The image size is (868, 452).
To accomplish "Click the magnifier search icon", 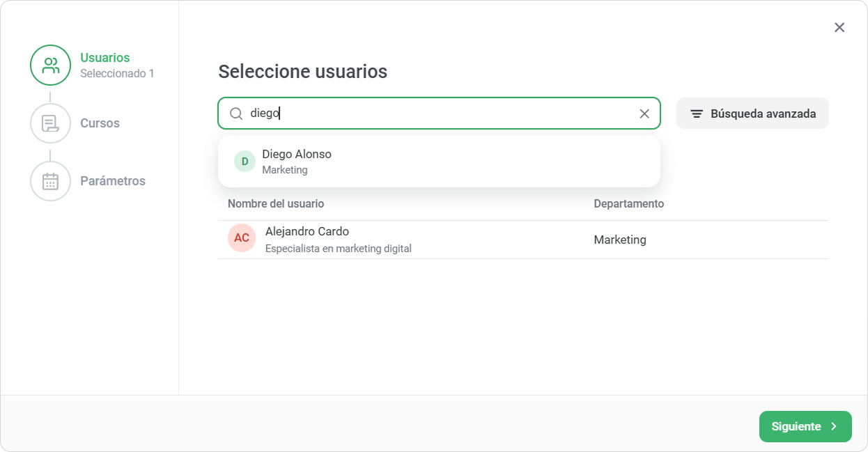I will pyautogui.click(x=236, y=114).
